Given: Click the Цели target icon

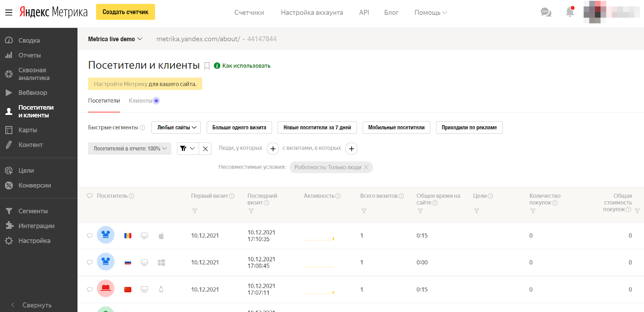Looking at the screenshot, I should 9,171.
